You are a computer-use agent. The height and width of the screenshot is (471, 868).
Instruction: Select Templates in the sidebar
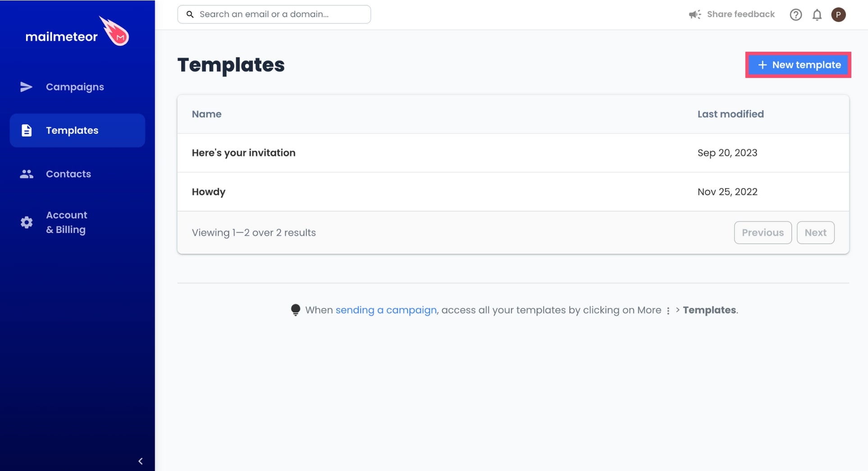(78, 130)
